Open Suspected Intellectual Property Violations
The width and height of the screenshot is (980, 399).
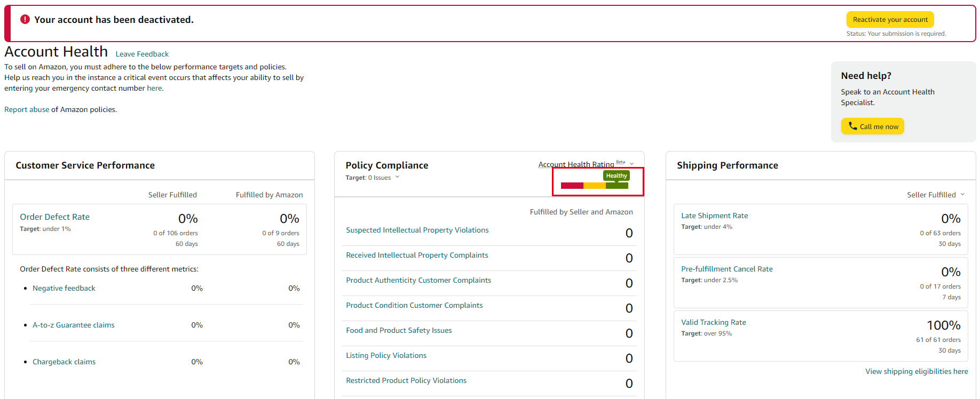click(417, 230)
